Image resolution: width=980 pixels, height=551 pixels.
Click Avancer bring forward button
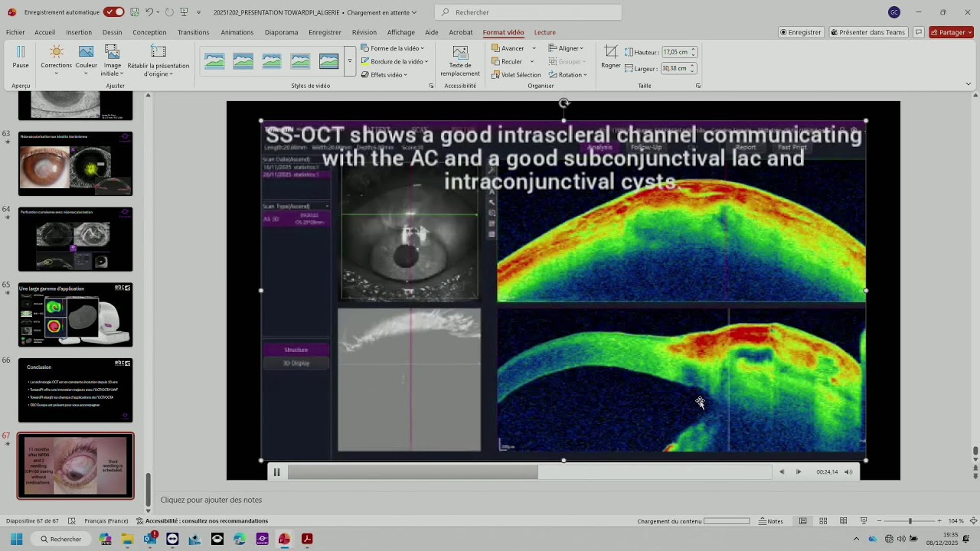[508, 48]
